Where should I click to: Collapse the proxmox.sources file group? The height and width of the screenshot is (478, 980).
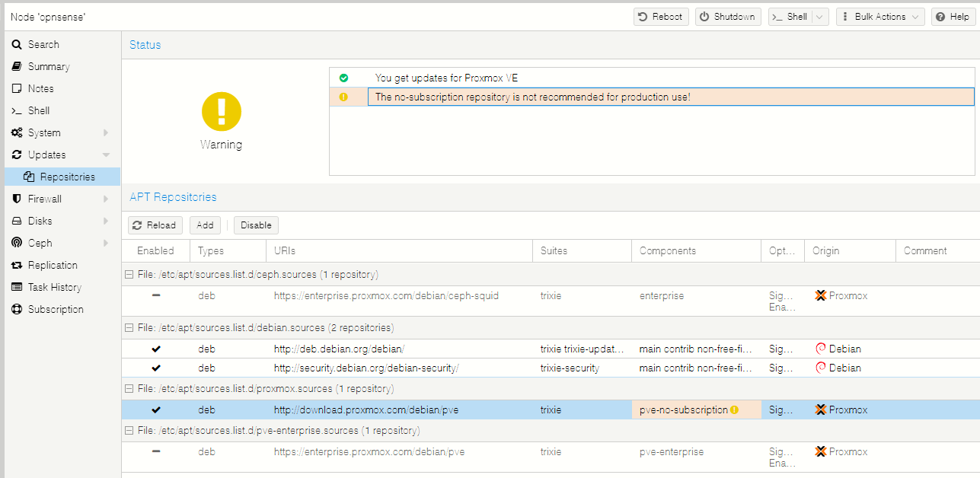pos(128,389)
